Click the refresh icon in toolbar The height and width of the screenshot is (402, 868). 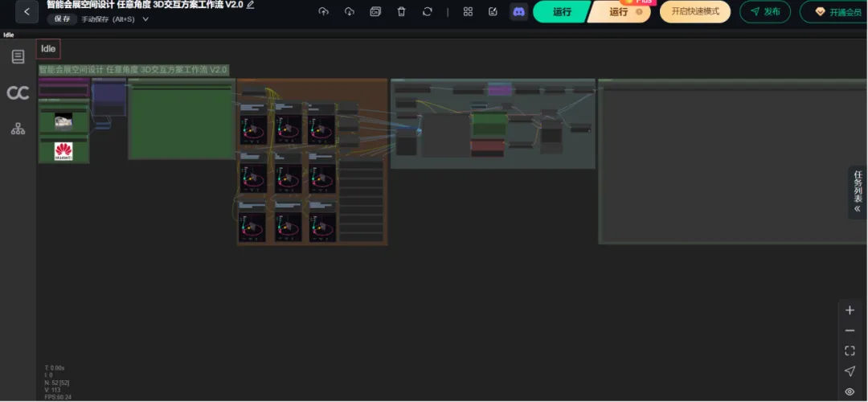427,11
